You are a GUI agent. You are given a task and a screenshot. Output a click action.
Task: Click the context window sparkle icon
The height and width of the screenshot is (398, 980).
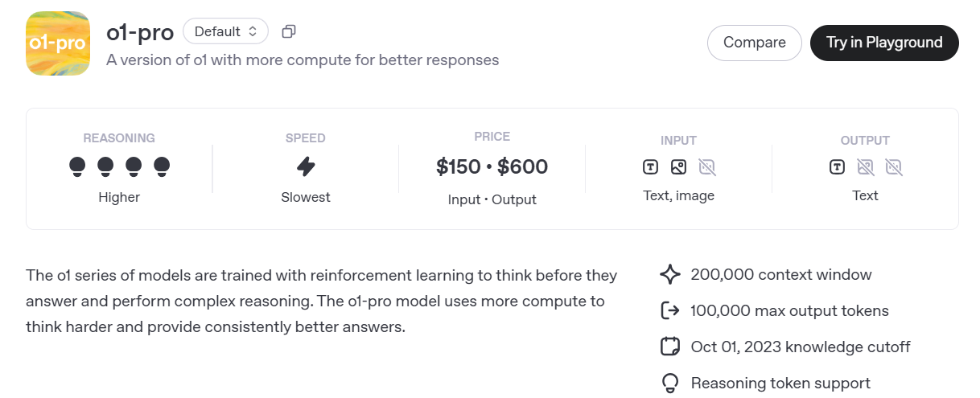(669, 275)
